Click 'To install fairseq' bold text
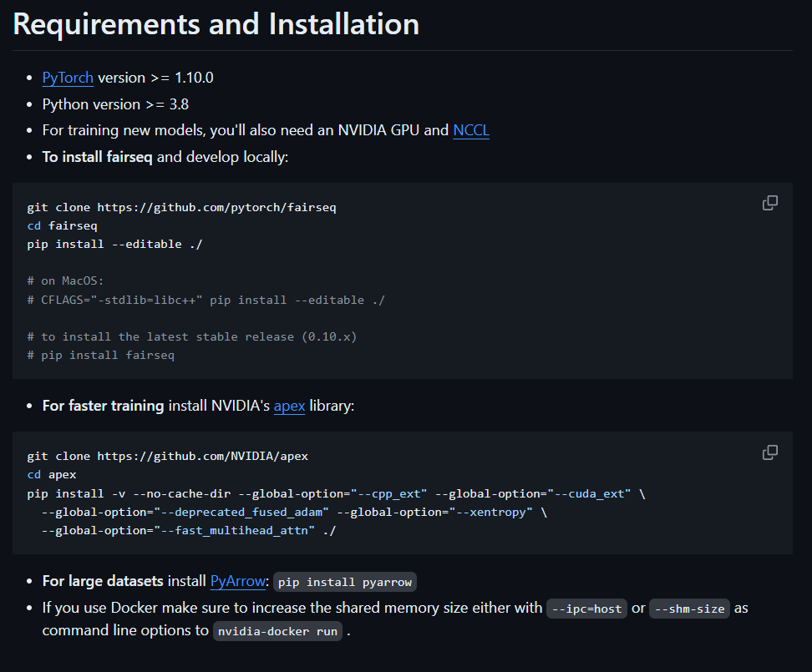The width and height of the screenshot is (812, 672). 98,157
